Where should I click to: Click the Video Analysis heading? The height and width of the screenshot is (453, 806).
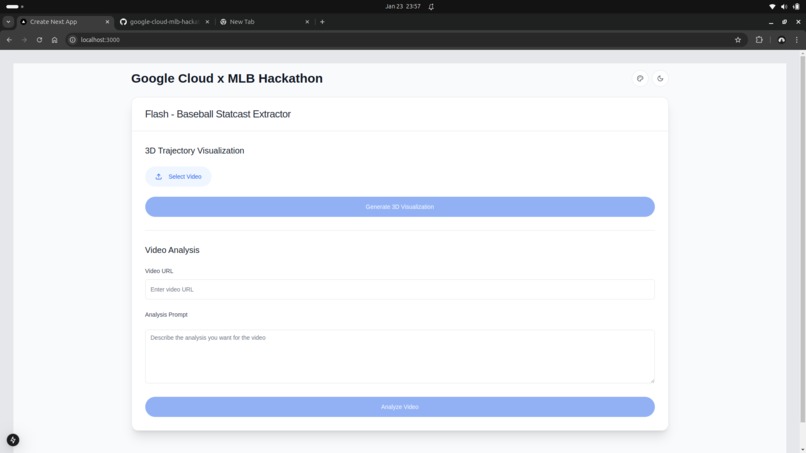172,250
